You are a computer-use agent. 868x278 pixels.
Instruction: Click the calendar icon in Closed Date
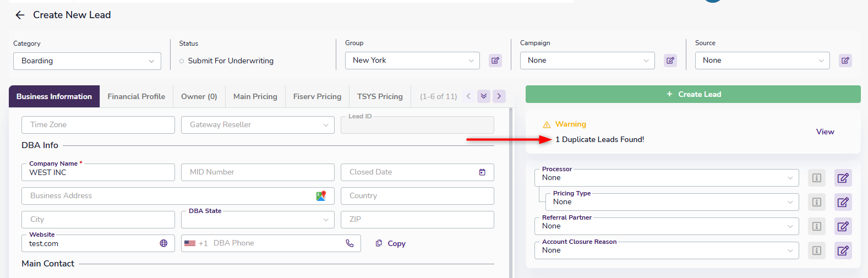point(482,172)
